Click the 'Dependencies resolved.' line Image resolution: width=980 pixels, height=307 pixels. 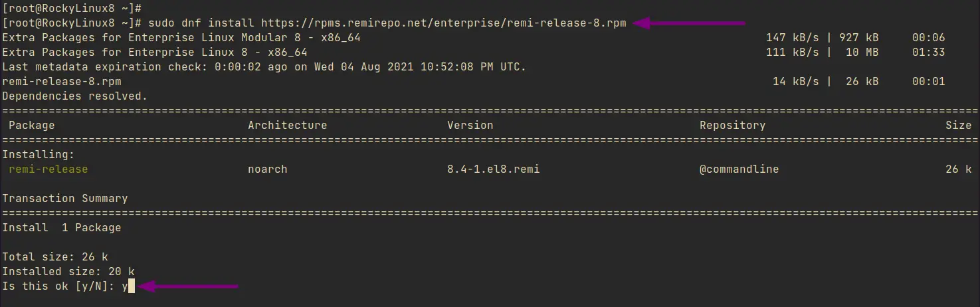click(x=75, y=96)
